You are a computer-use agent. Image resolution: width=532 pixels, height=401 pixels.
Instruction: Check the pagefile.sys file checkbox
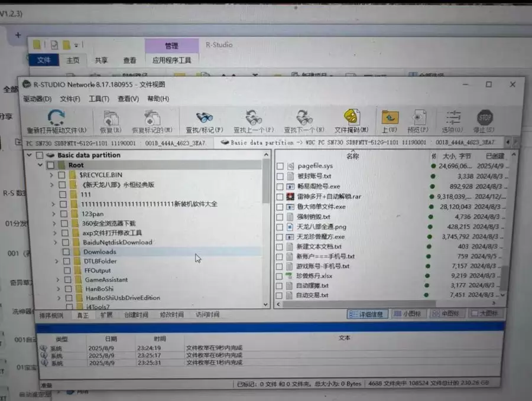click(x=280, y=166)
